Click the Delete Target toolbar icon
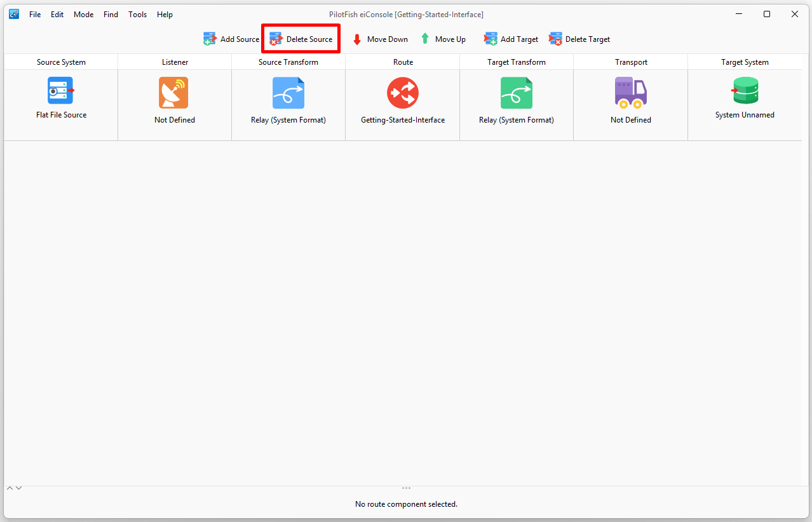The width and height of the screenshot is (812, 522). click(556, 39)
